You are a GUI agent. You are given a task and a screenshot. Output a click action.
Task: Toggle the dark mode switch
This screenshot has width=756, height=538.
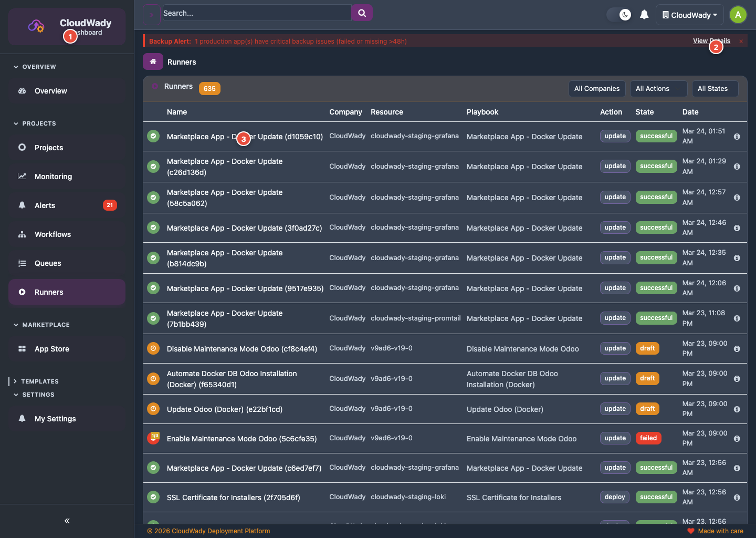pyautogui.click(x=619, y=15)
